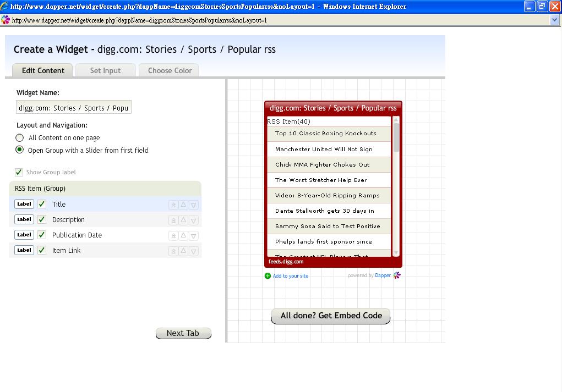562x392 pixels.
Task: Switch to the Set Input tab
Action: point(105,70)
